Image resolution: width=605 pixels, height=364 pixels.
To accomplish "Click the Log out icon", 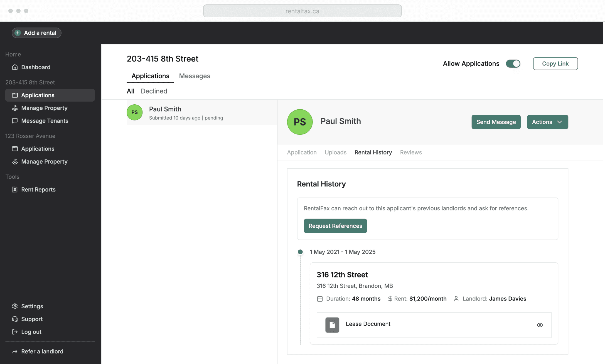I will tap(15, 332).
